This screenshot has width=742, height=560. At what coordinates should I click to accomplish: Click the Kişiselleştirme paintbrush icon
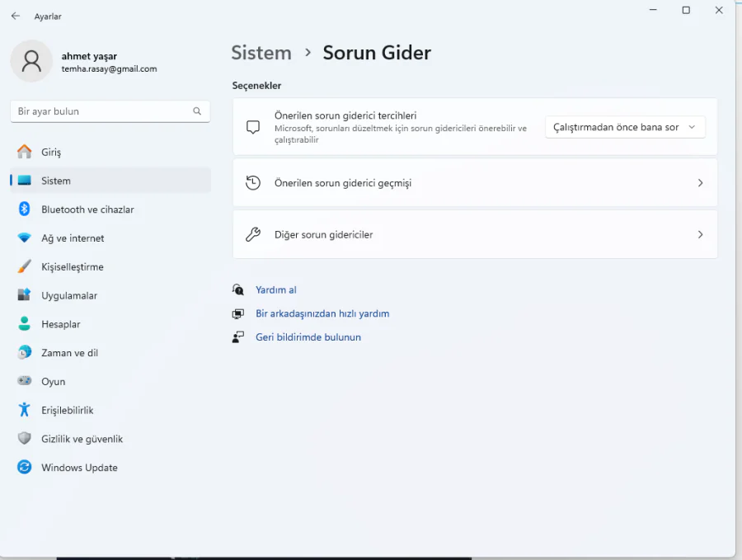(25, 267)
